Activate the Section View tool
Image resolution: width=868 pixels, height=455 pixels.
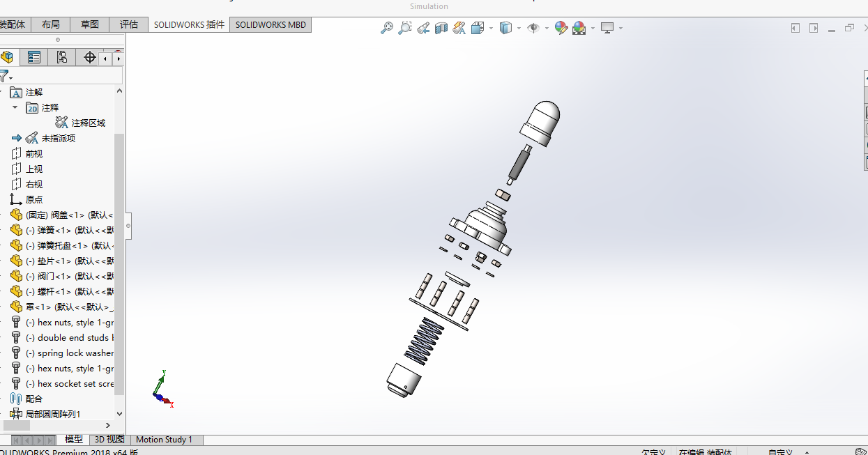[441, 28]
